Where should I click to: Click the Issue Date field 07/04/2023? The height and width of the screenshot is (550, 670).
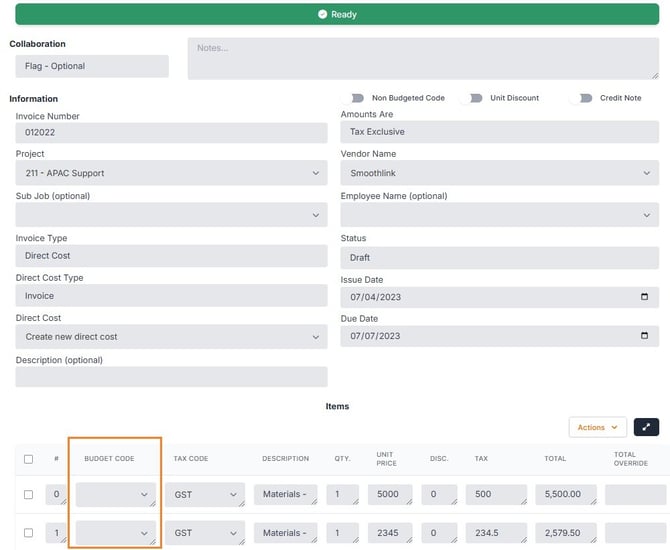pyautogui.click(x=500, y=297)
